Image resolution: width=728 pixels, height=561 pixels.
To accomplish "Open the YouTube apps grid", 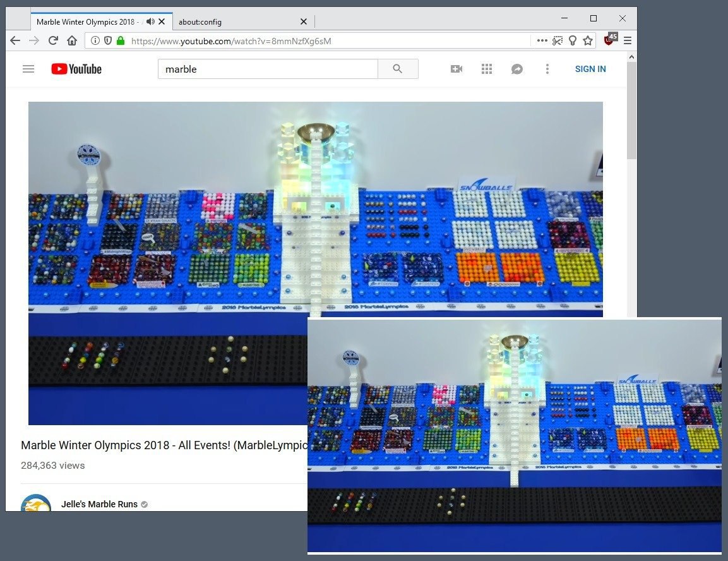I will pos(487,69).
